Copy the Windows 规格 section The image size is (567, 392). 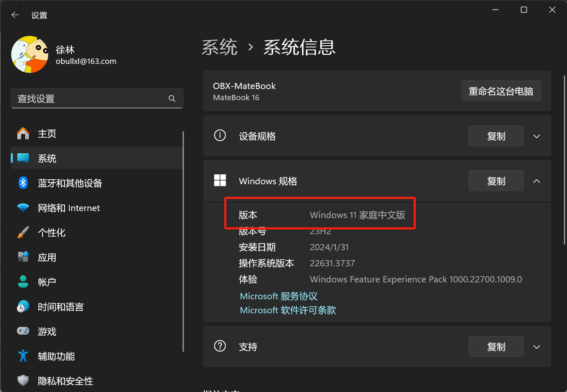(x=496, y=181)
